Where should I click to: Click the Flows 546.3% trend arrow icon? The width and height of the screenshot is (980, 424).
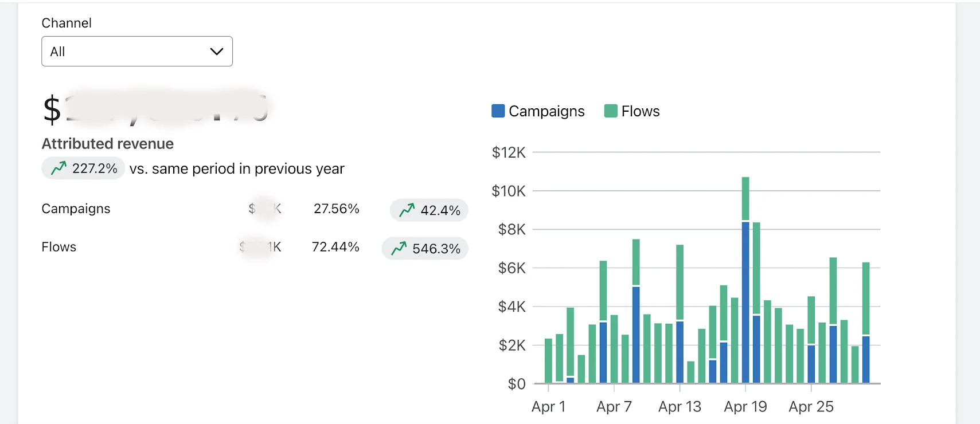[x=399, y=249]
